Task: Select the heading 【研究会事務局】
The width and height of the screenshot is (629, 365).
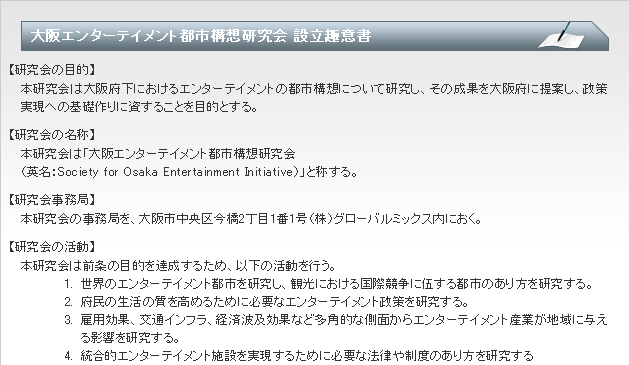Action: pos(51,200)
